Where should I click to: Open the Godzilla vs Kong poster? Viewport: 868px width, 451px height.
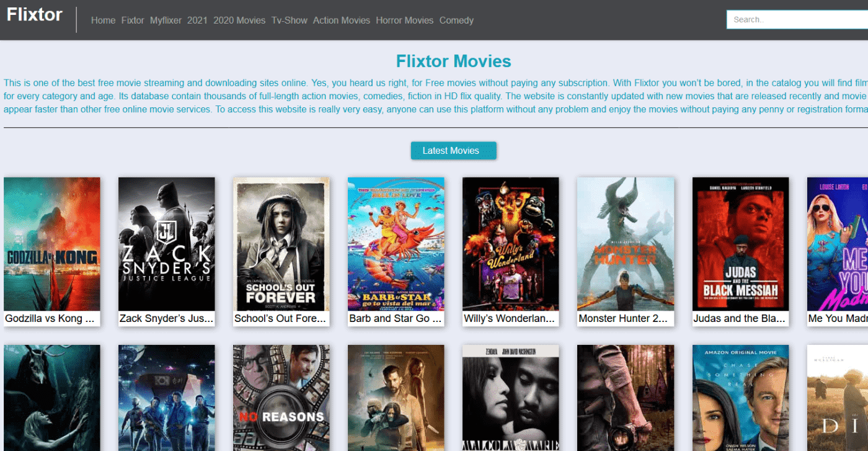[52, 244]
